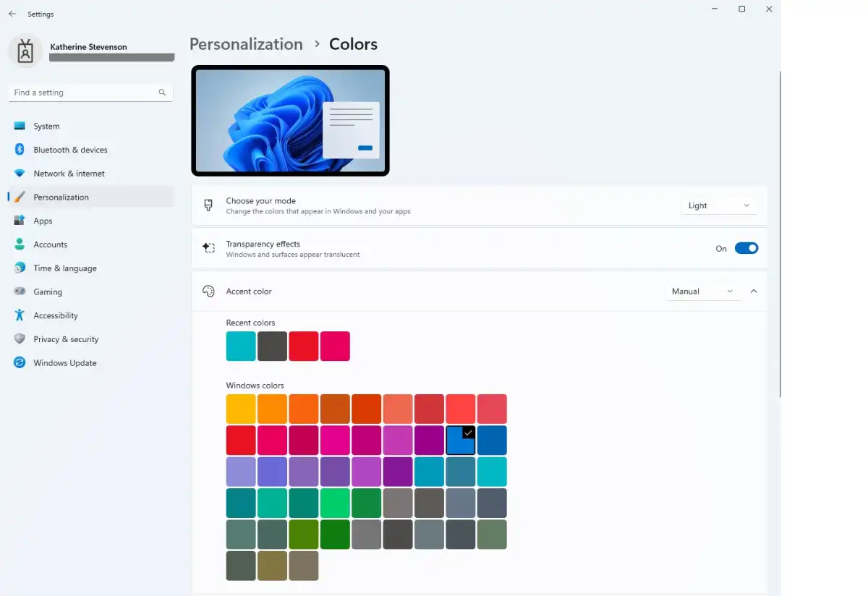Click the Privacy & security shield icon
Screen dimensions: 868x596
[20, 339]
